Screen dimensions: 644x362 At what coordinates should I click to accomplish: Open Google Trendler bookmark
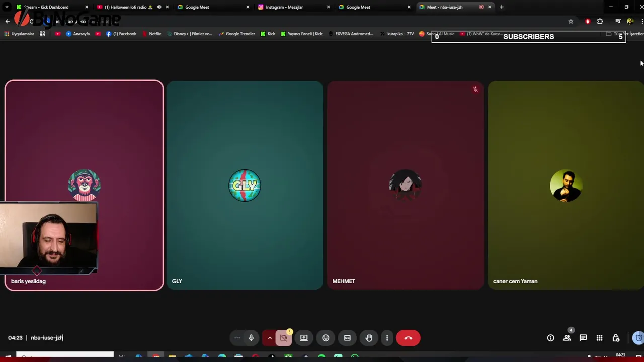(x=236, y=34)
